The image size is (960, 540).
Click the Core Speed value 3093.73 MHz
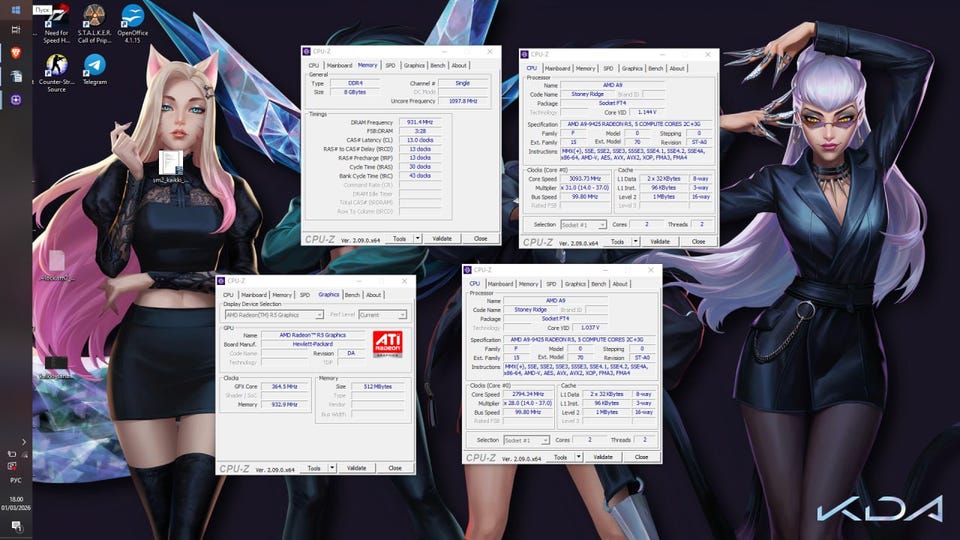tap(585, 179)
